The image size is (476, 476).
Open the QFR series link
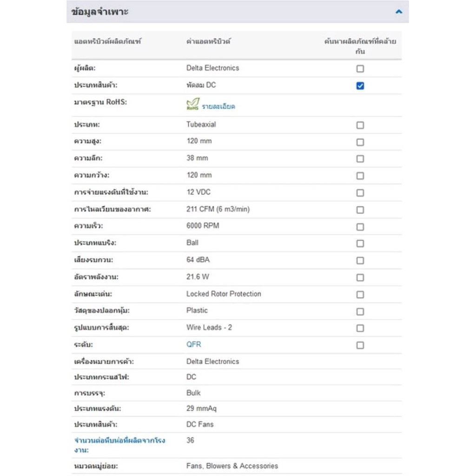(193, 344)
